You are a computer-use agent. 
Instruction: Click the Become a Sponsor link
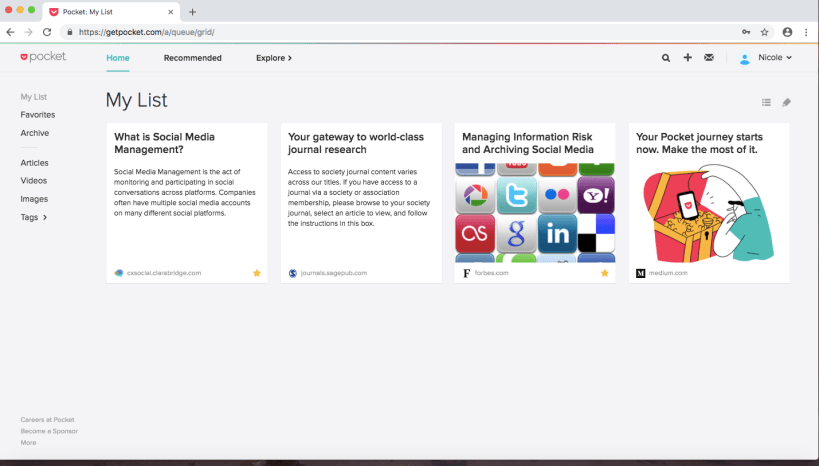[49, 431]
